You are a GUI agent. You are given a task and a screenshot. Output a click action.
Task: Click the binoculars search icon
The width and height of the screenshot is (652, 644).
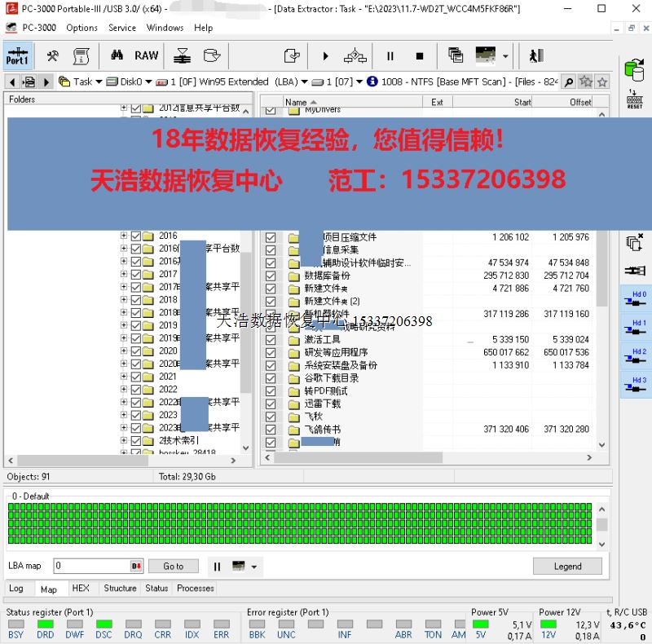[117, 56]
